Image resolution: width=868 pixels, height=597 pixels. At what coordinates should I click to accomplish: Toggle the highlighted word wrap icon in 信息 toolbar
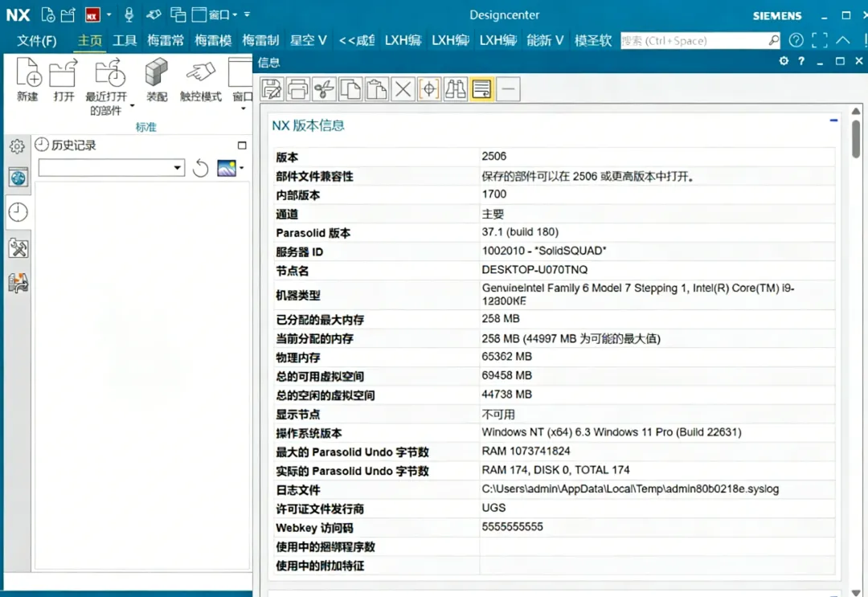pos(481,89)
